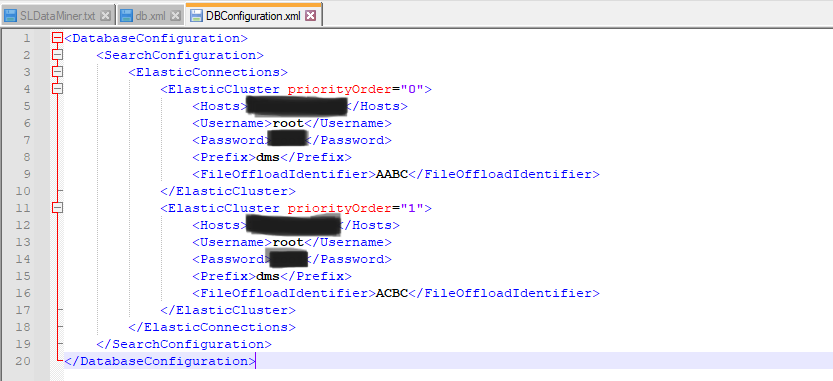Click line number 20 in the margin
The width and height of the screenshot is (833, 381).
(23, 361)
